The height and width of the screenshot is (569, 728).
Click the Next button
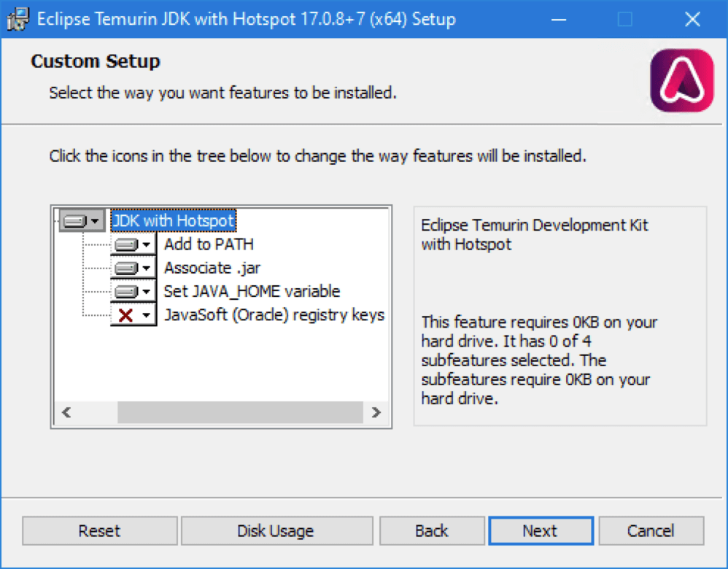click(541, 530)
